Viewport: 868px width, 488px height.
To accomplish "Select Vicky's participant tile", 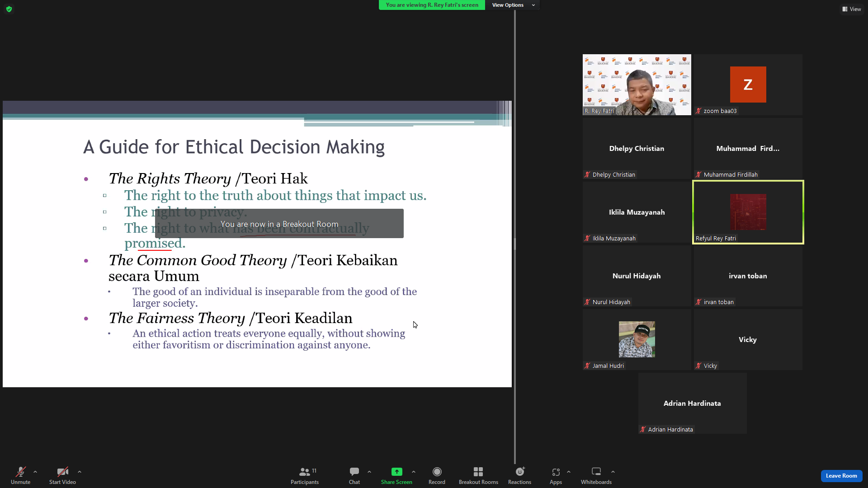I will pos(748,340).
